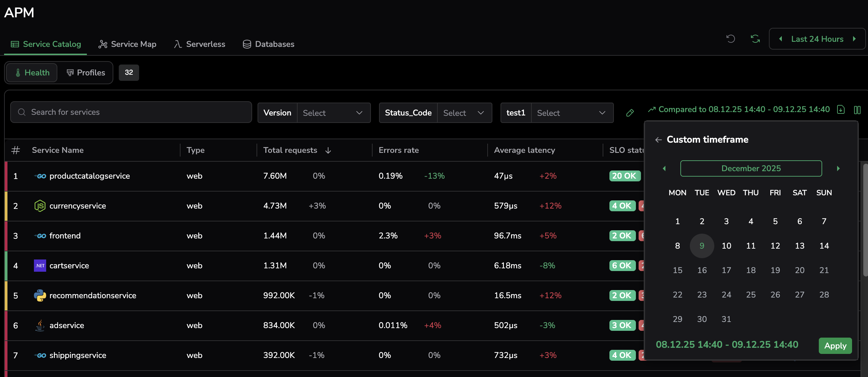Screen dimensions: 868x377
Task: Open the columns layout icon
Action: (x=857, y=110)
